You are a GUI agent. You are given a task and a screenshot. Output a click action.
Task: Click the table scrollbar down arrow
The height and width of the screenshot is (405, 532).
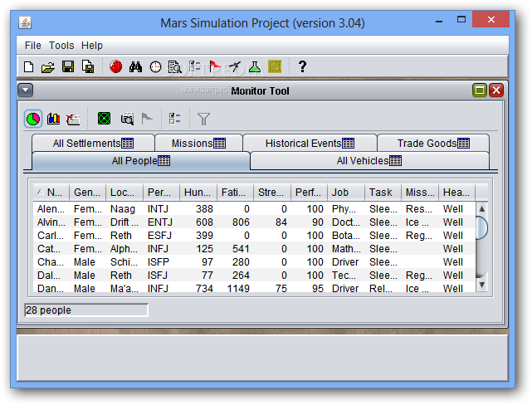tap(481, 285)
